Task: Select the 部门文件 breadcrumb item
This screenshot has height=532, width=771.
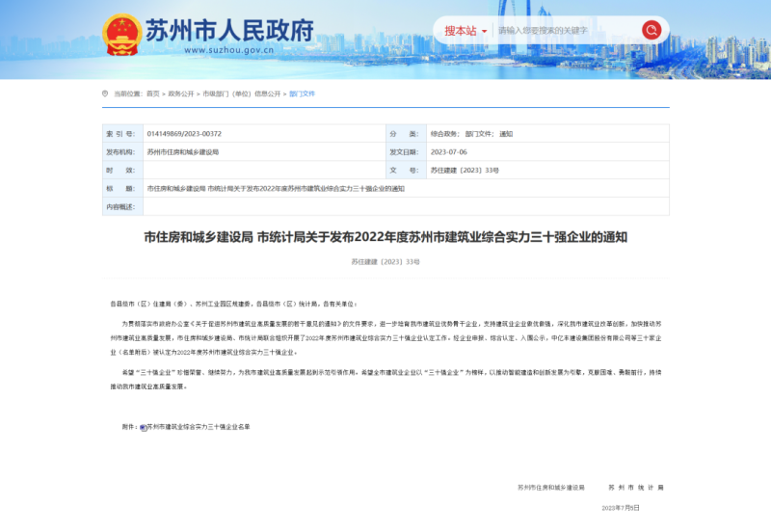Action: [x=302, y=93]
